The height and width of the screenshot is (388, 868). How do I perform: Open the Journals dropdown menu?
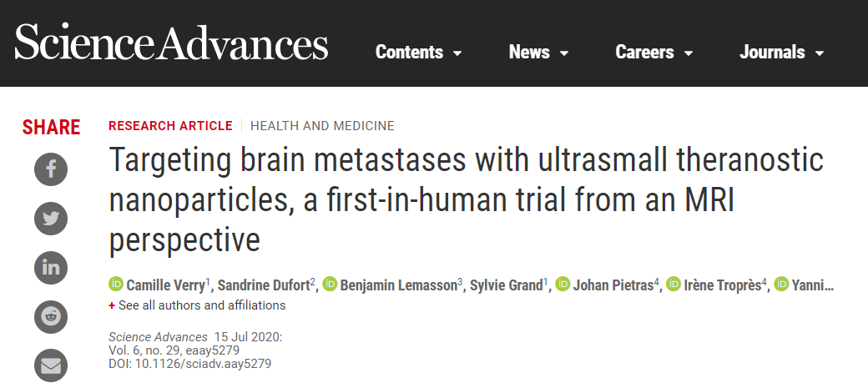click(x=782, y=52)
